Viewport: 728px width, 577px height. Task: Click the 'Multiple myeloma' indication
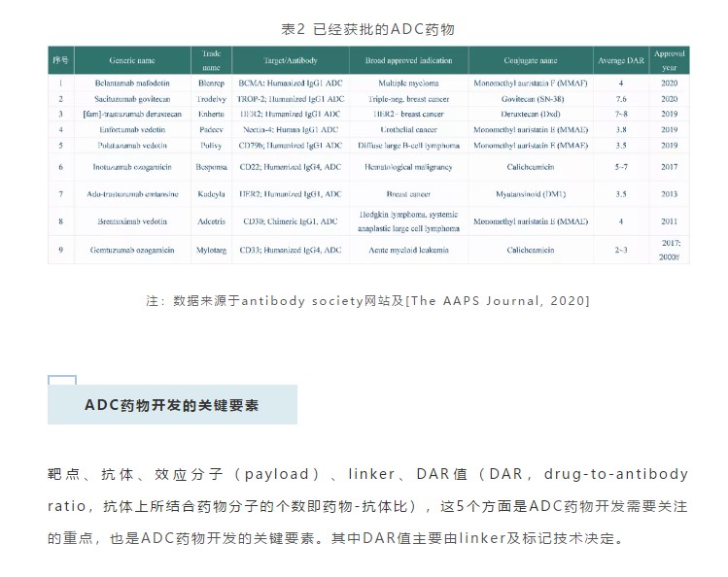coord(408,83)
